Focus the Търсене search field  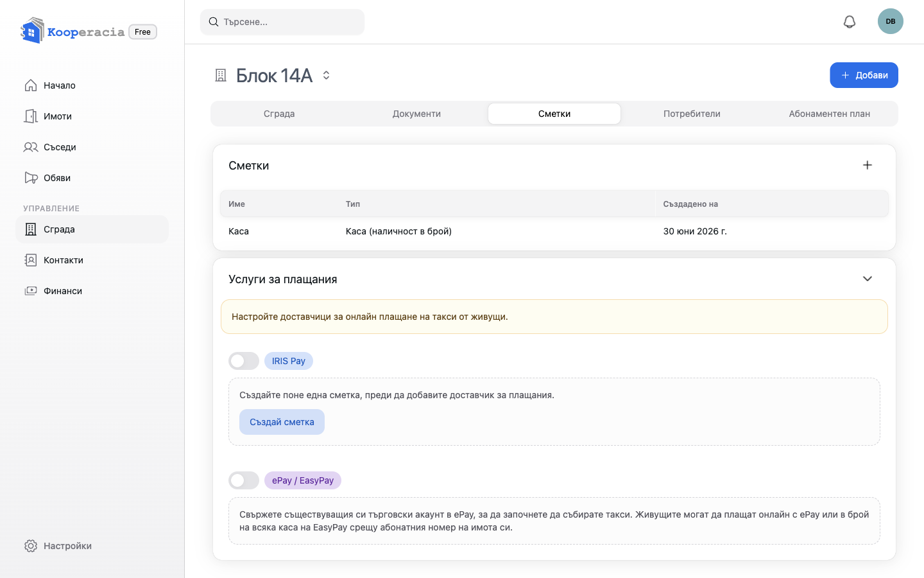pos(282,22)
